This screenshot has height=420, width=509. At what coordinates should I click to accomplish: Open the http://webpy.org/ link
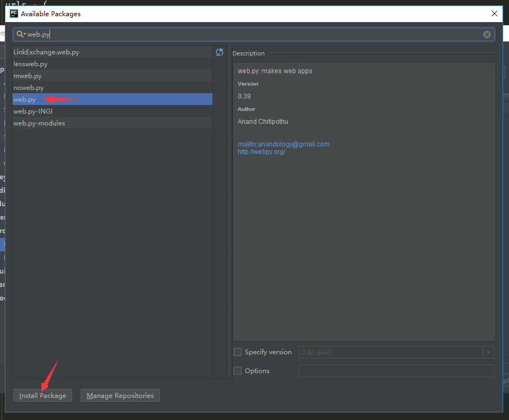tap(261, 152)
